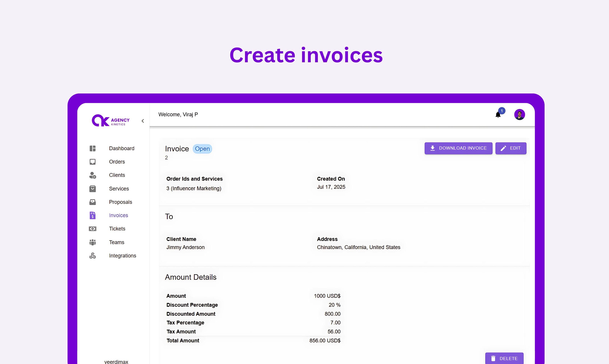Open the user profile avatar
609x364 pixels.
[519, 115]
